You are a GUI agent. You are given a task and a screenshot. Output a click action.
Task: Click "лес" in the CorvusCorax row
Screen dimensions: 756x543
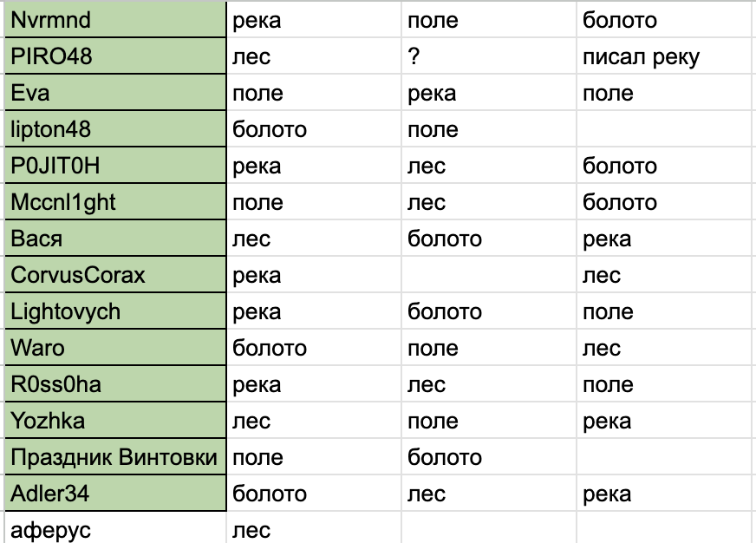(666, 275)
